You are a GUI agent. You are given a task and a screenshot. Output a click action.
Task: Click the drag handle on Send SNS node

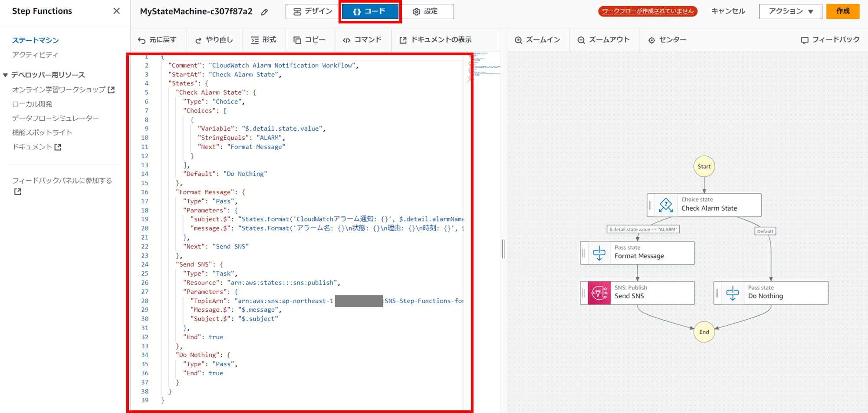pyautogui.click(x=584, y=293)
